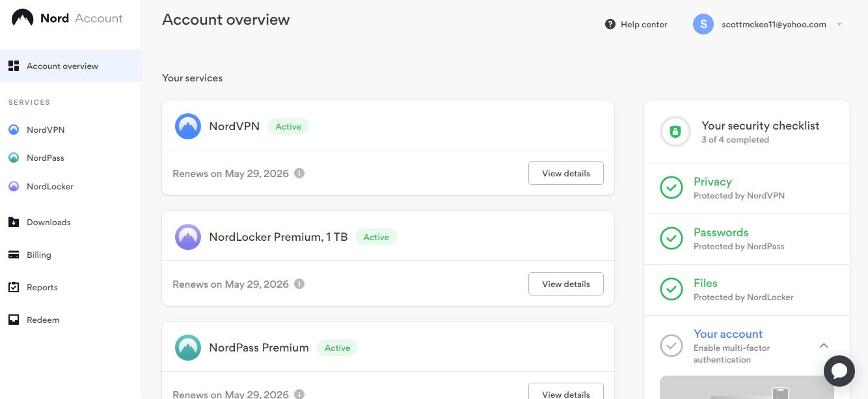Open the Files checklist item

tap(747, 290)
